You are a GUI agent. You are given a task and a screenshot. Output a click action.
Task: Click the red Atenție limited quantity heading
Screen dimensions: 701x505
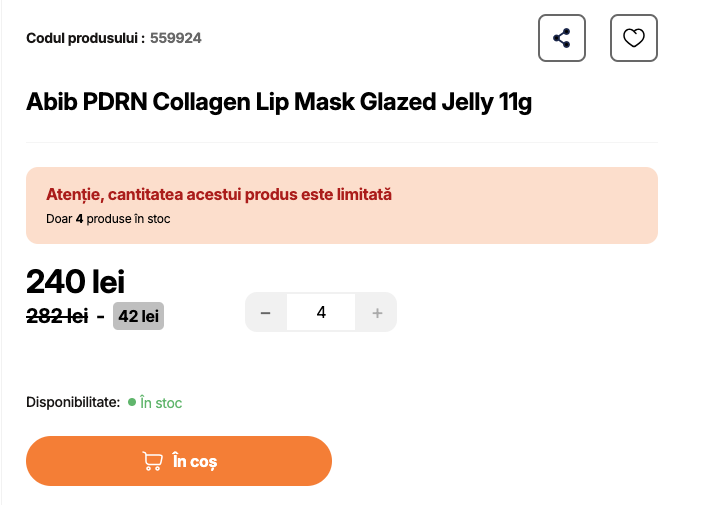click(x=219, y=194)
